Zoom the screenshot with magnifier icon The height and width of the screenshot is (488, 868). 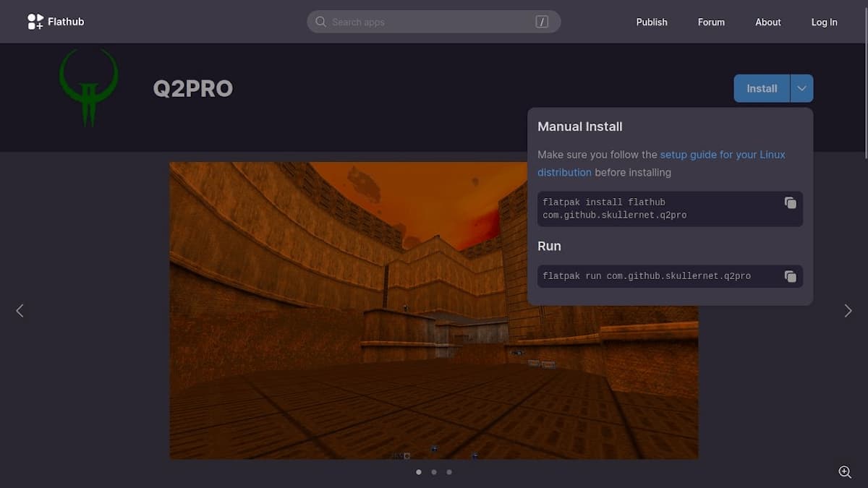point(845,471)
